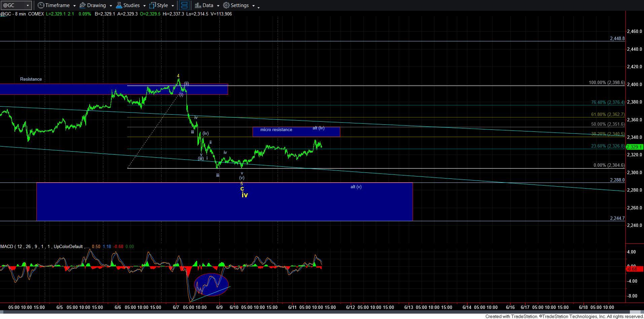Select the MACD study label in lower pane
Viewport: 644px width, 319px height.
pos(7,247)
